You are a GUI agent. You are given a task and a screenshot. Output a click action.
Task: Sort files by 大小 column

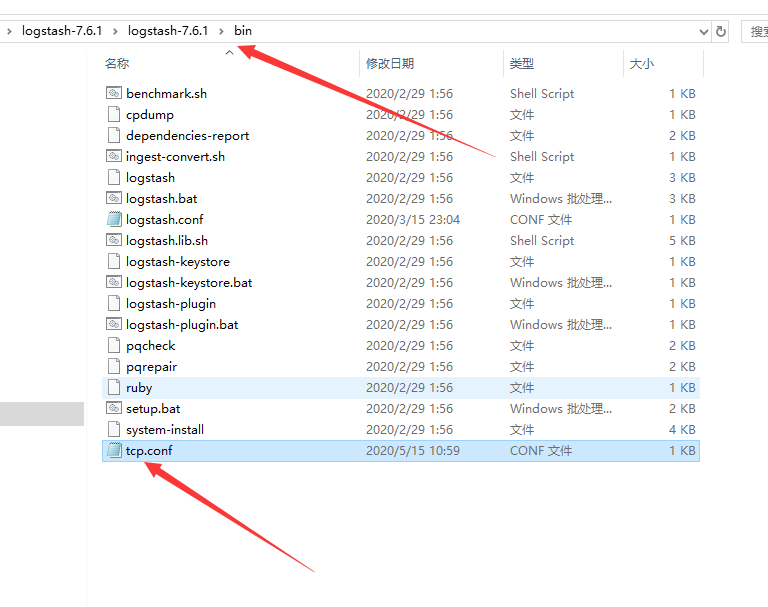tap(642, 64)
